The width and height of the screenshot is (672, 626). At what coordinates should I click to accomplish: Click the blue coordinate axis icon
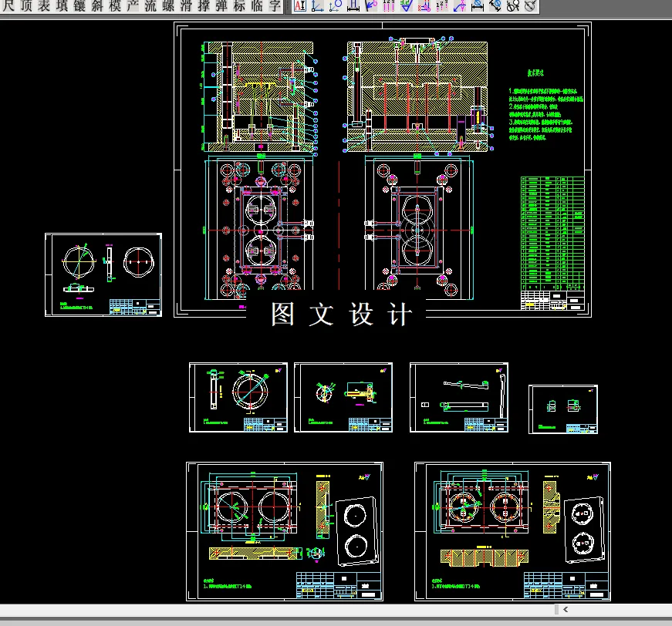tap(318, 5)
